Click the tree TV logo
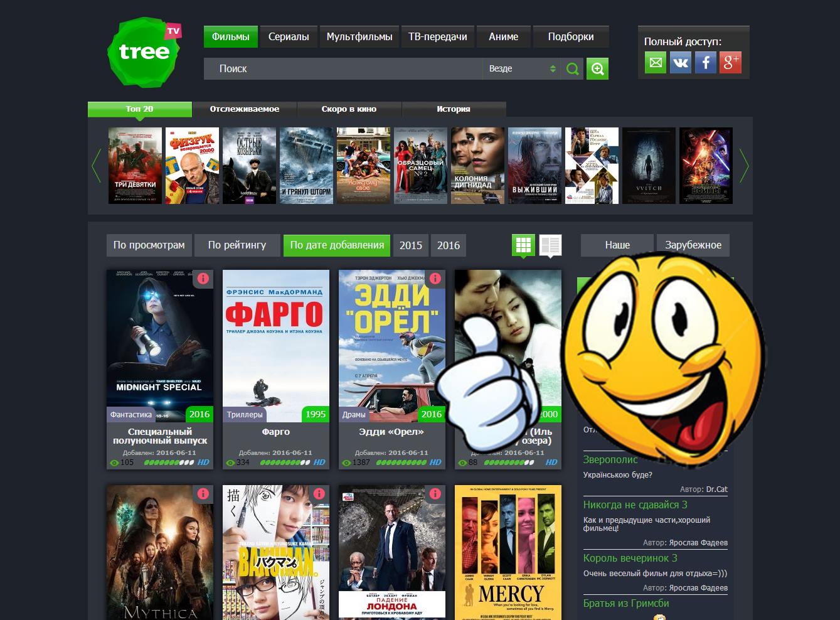This screenshot has height=620, width=840. pyautogui.click(x=144, y=52)
